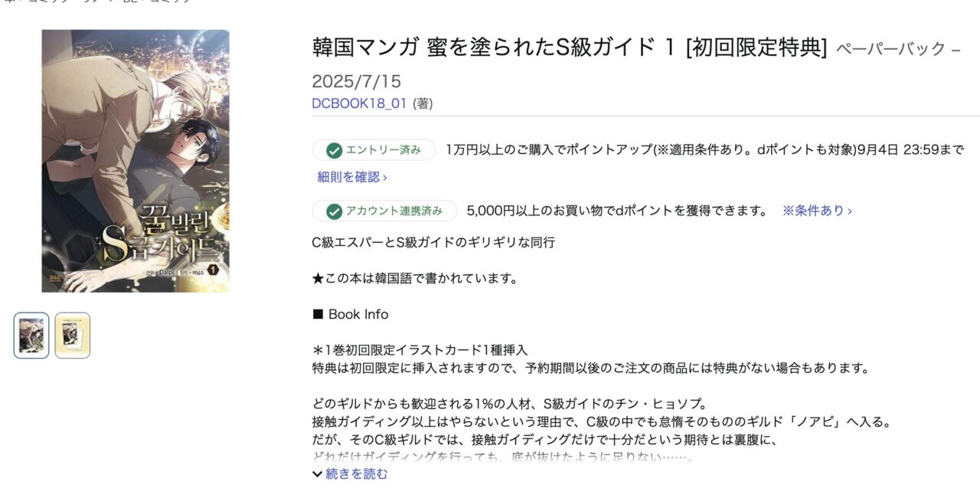Viewport: 980px width, 488px height.
Task: Open the 細則を確認 details link
Action: [x=352, y=177]
